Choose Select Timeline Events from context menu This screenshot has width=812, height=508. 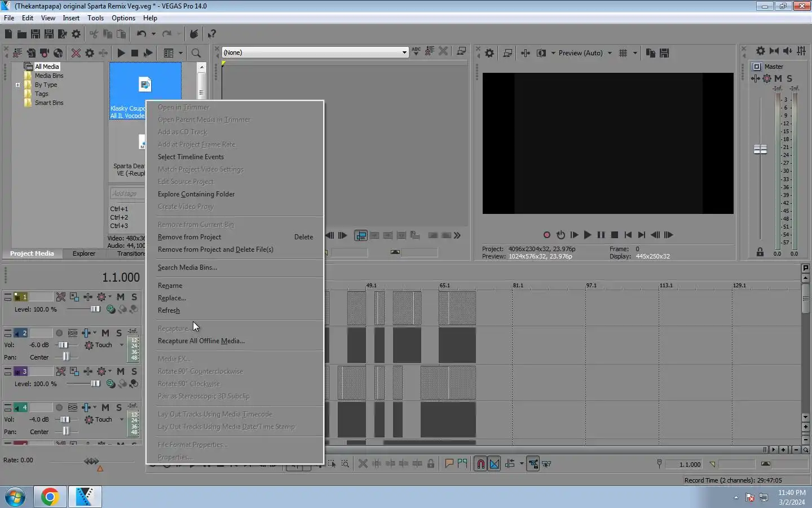(191, 157)
